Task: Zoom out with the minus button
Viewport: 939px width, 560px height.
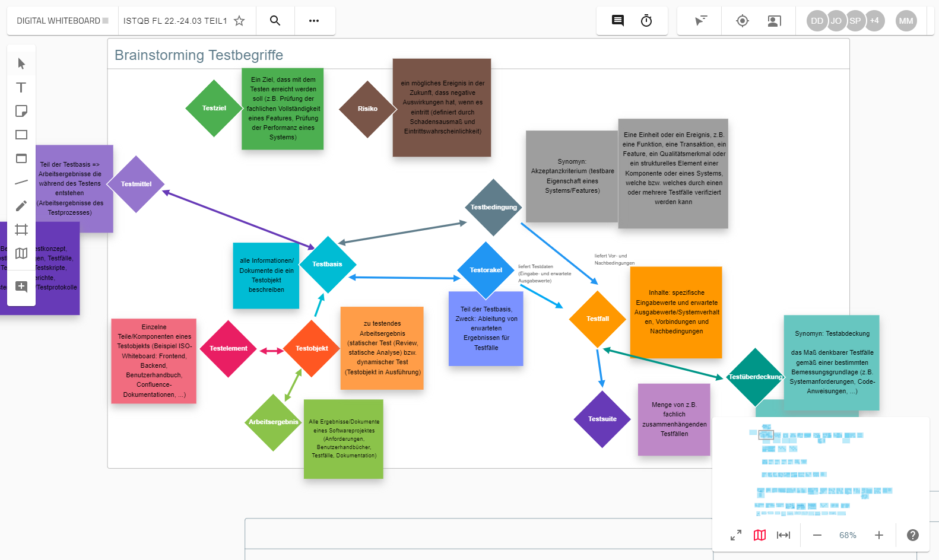Action: pos(817,535)
